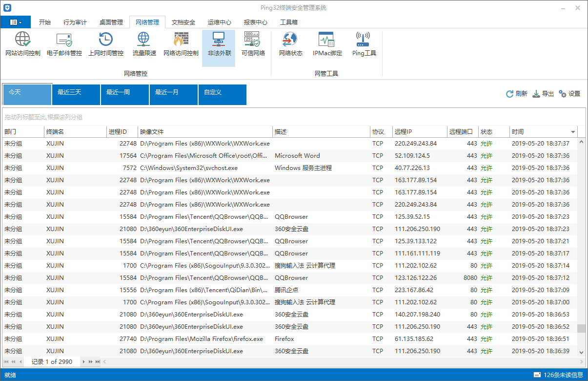Click the 拖动列标题至此 group-by panel

[293, 117]
